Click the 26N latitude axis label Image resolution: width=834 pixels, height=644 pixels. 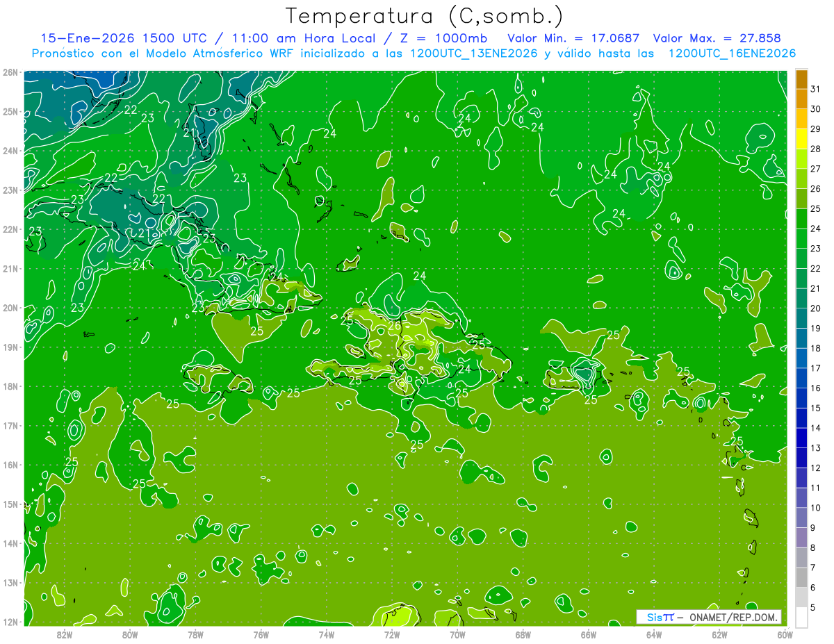10,72
